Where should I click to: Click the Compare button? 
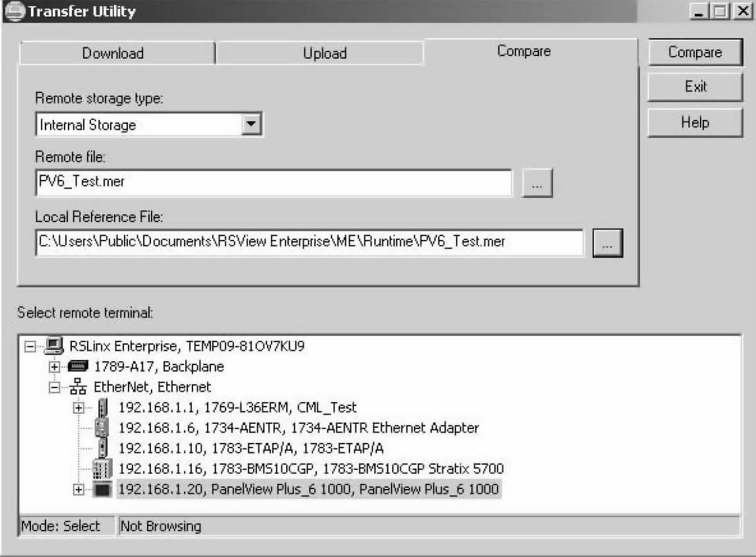point(695,52)
